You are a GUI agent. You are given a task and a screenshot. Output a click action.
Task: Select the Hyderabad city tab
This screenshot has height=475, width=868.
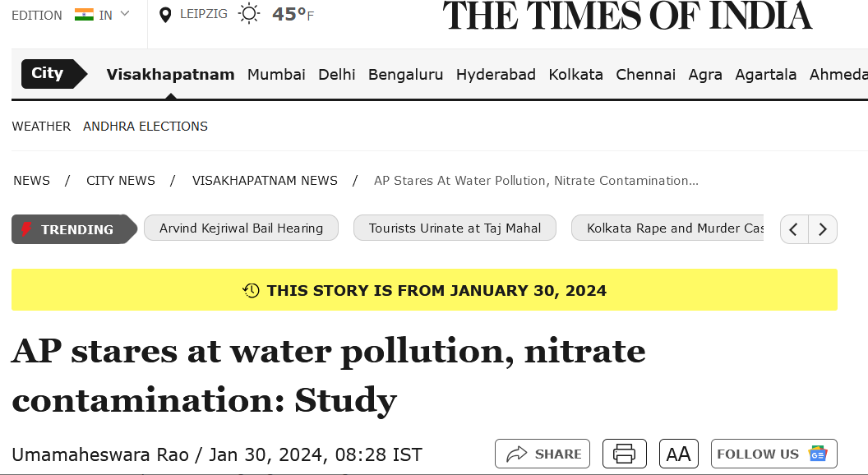pyautogui.click(x=496, y=75)
